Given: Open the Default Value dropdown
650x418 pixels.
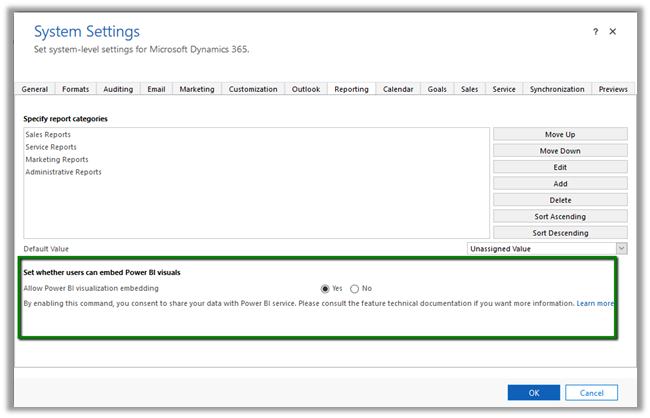Looking at the screenshot, I should [x=621, y=249].
